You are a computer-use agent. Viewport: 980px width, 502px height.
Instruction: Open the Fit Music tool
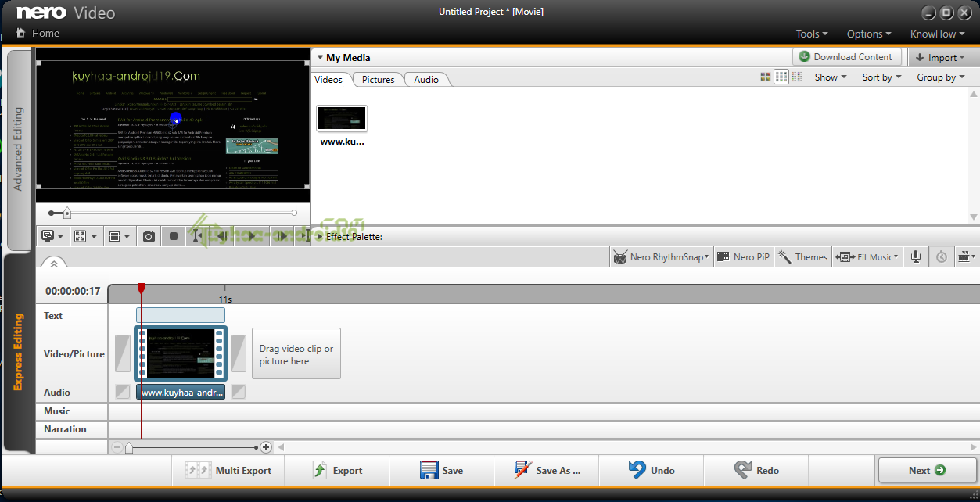point(867,256)
